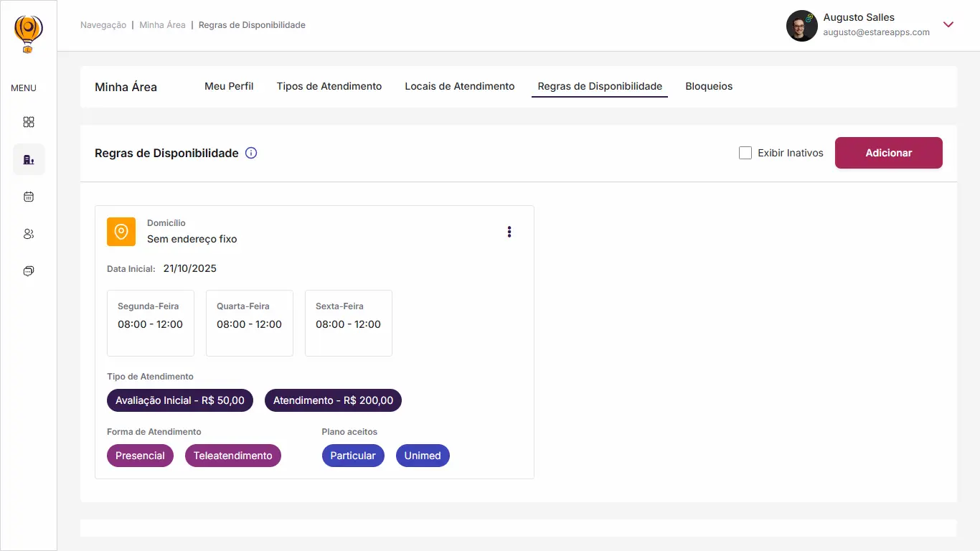Open the Tipos de Atendimento tab

329,86
